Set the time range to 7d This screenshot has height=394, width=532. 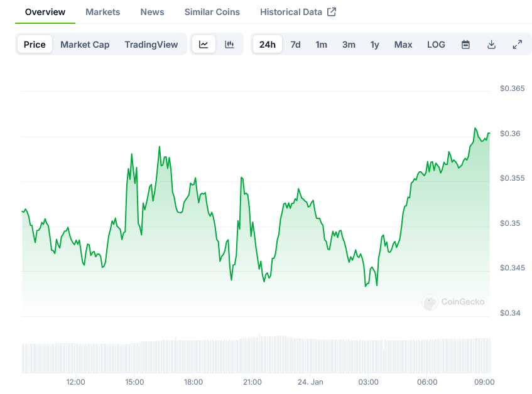click(x=295, y=45)
